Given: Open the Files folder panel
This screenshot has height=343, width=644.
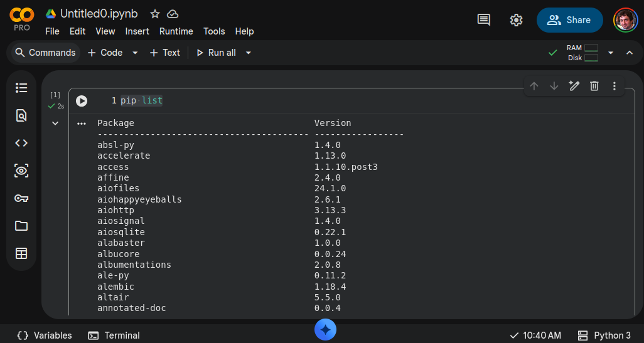Looking at the screenshot, I should coord(21,226).
